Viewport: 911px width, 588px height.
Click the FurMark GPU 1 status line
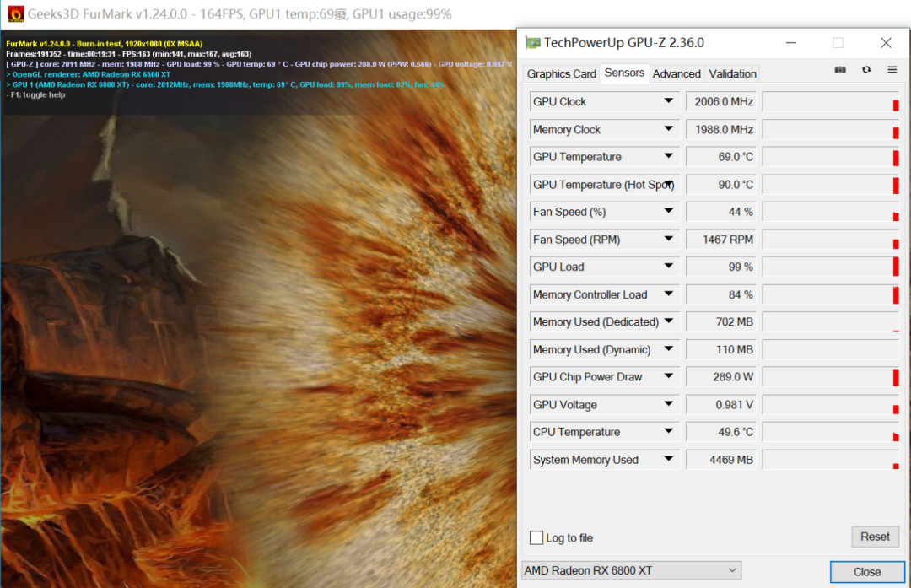(x=225, y=84)
